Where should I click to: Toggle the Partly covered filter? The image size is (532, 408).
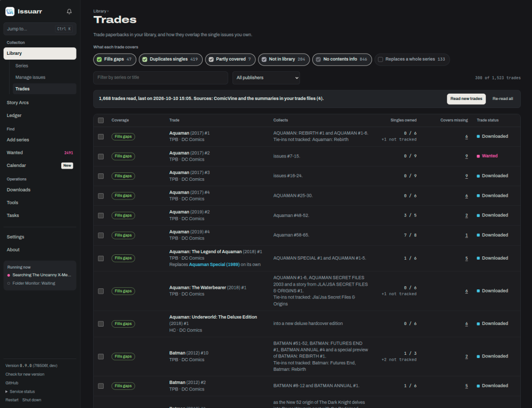(x=230, y=60)
